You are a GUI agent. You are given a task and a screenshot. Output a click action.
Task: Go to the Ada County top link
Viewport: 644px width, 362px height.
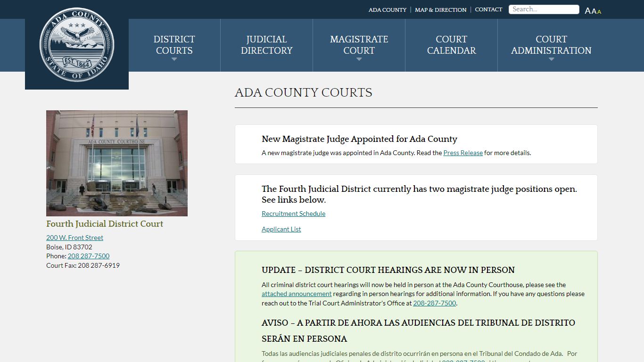[388, 10]
